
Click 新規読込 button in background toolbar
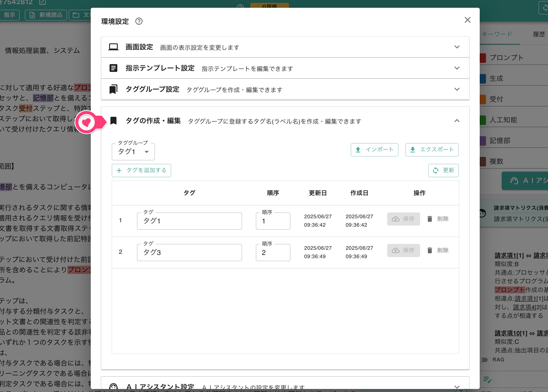click(x=46, y=15)
